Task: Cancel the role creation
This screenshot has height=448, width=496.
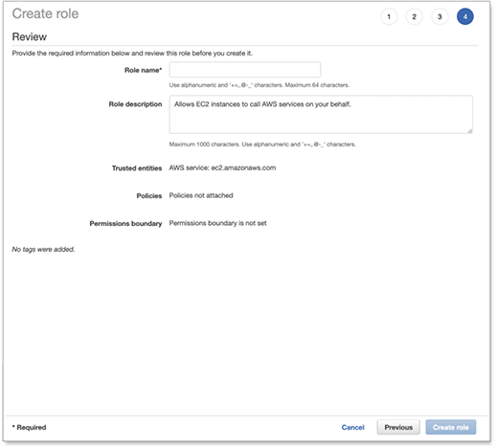Action: [352, 427]
